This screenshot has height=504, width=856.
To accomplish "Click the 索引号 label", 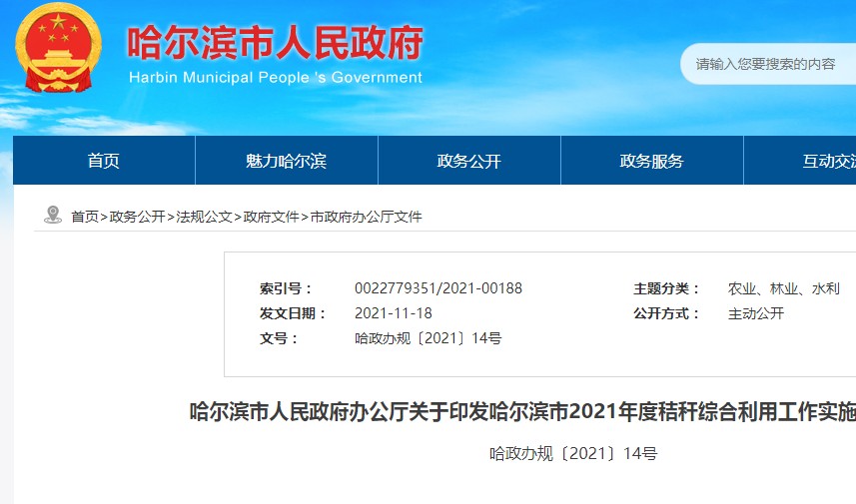I will (x=286, y=288).
